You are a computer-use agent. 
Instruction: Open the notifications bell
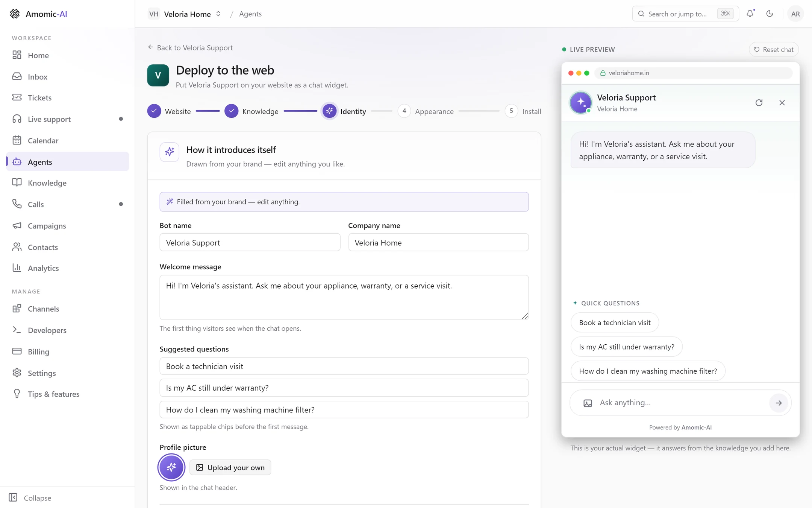pyautogui.click(x=750, y=14)
